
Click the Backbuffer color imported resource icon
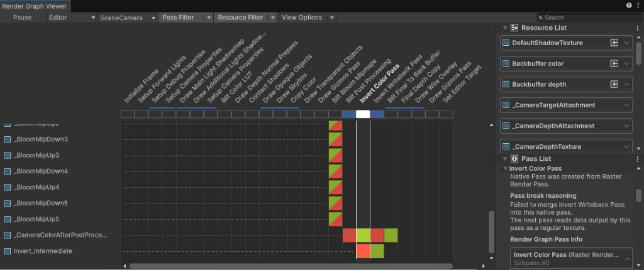coord(614,63)
